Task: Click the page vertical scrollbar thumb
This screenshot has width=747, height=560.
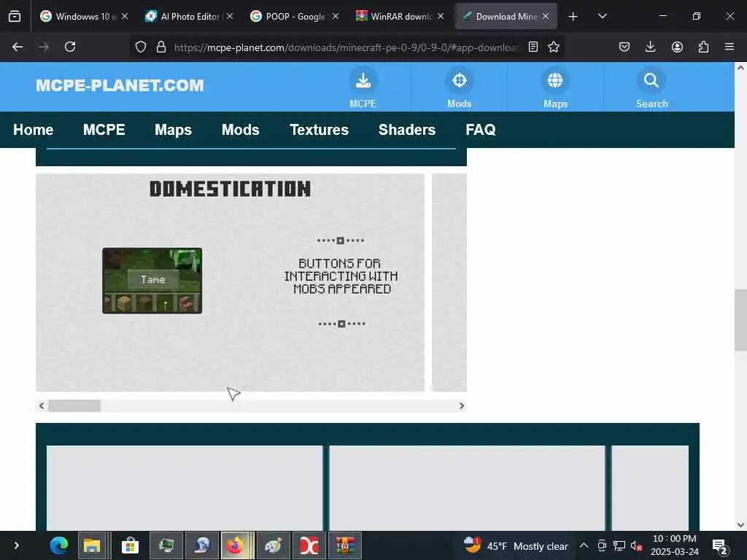Action: click(x=740, y=320)
